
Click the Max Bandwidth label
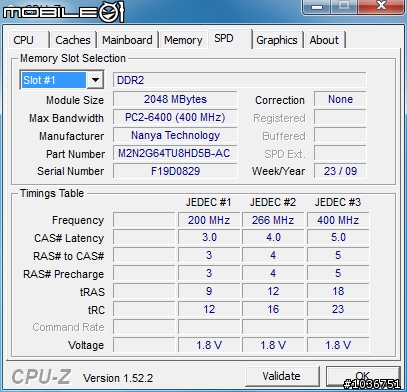[66, 118]
